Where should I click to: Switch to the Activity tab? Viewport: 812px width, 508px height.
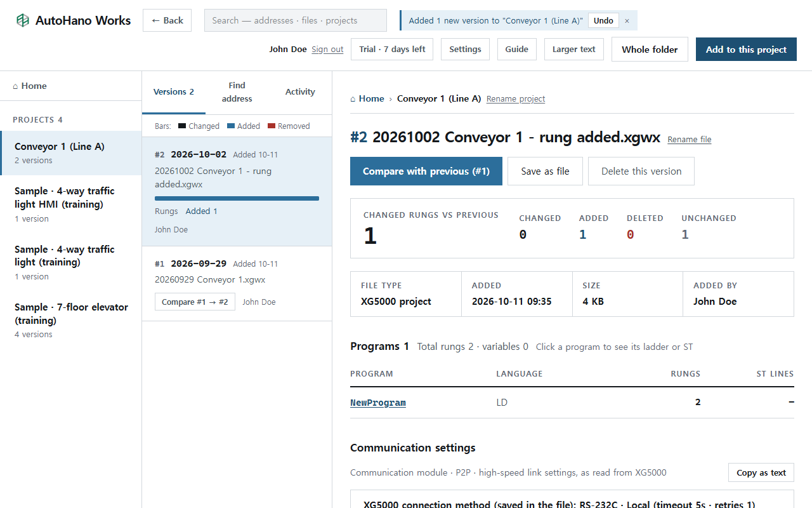coord(300,92)
